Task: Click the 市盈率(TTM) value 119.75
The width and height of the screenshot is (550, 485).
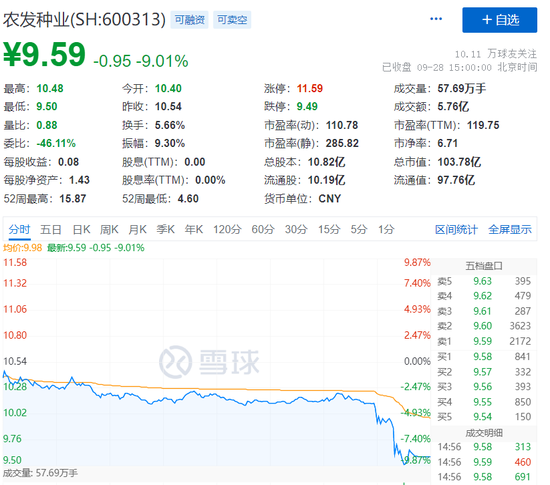Action: 483,125
